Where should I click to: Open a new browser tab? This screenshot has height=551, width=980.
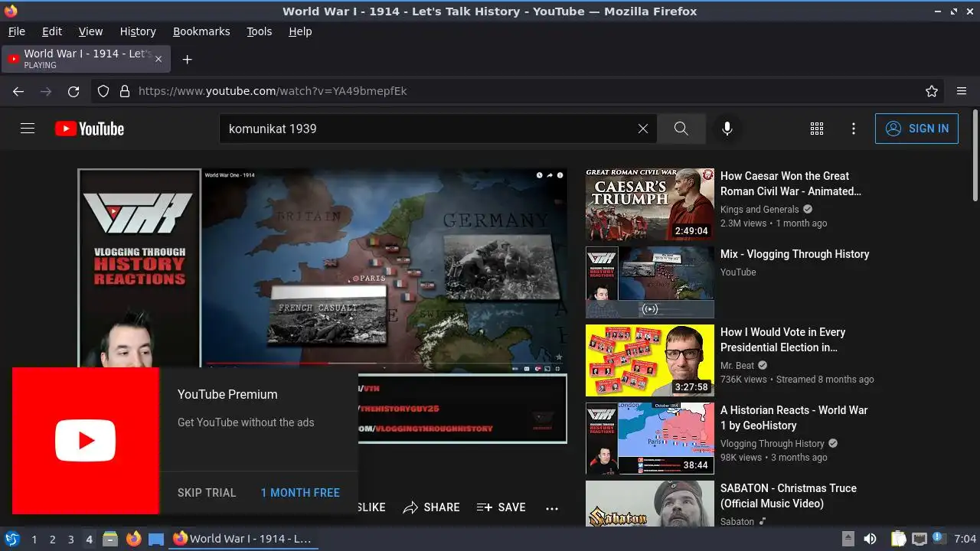point(187,59)
